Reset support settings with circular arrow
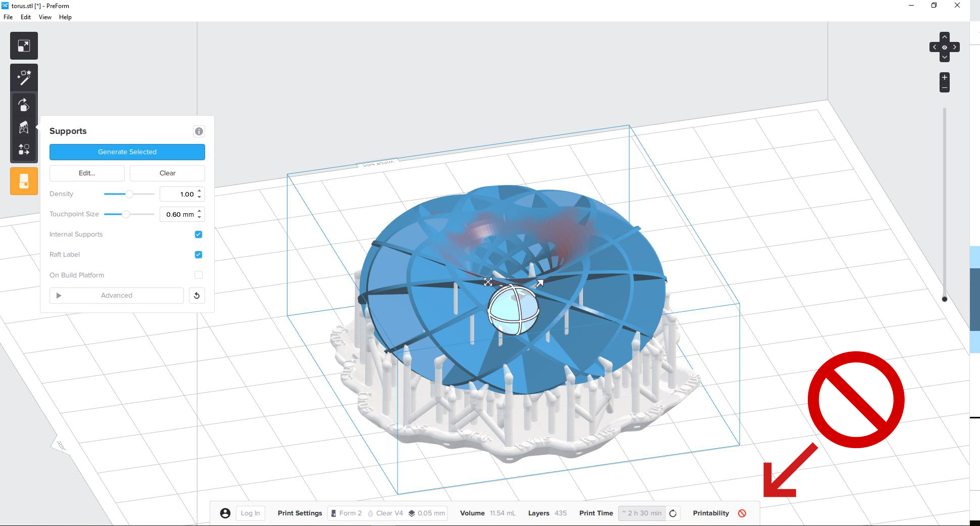Screen dimensions: 980x526 coord(197,296)
